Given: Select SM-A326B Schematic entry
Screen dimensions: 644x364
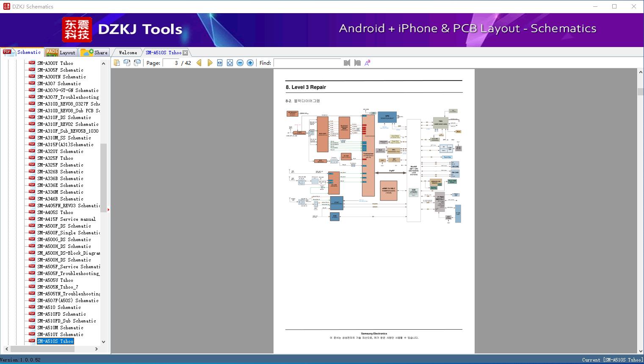Looking at the screenshot, I should pos(60,172).
